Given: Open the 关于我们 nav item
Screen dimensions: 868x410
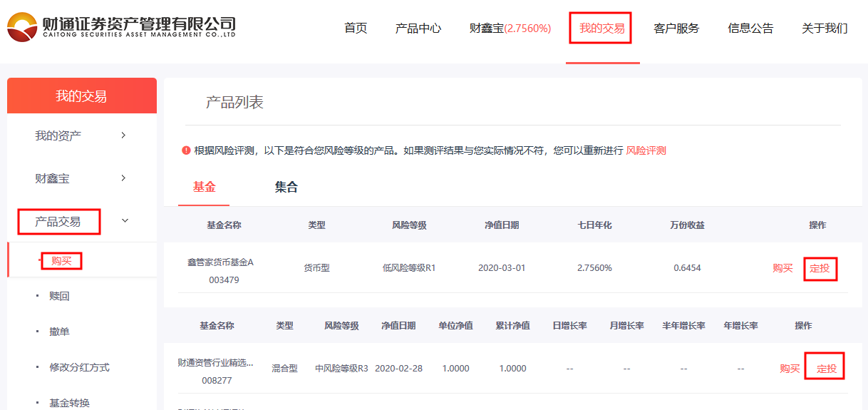Looking at the screenshot, I should click(825, 29).
